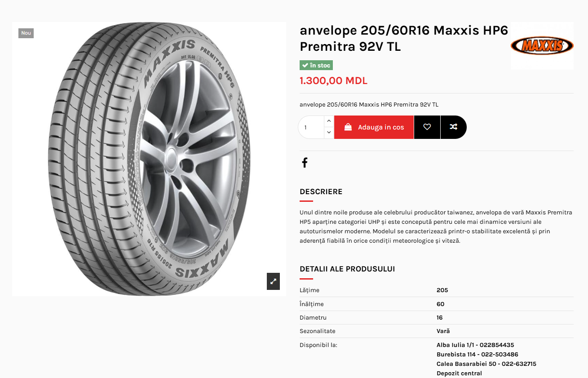Increase quantity with the up arrow
Image resolution: width=588 pixels, height=378 pixels.
[x=329, y=121]
